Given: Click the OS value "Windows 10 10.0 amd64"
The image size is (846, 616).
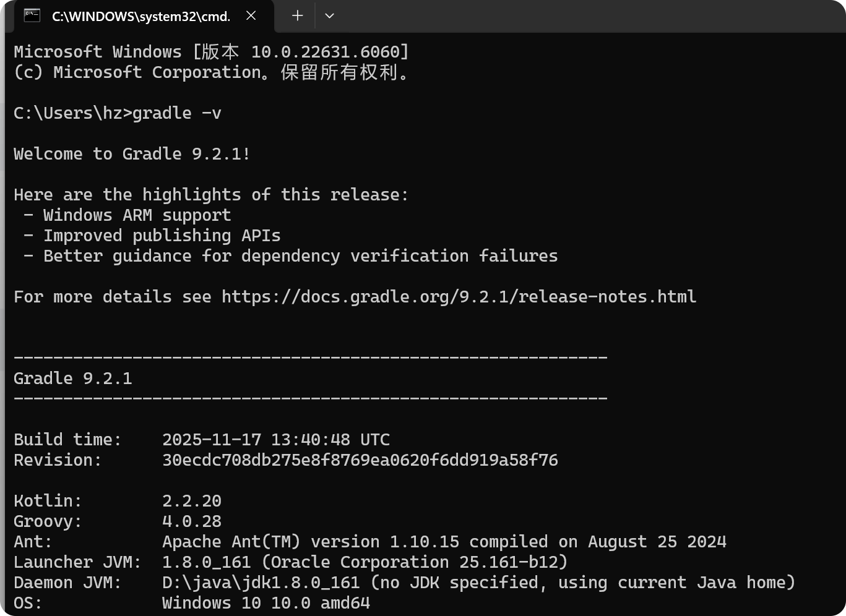Looking at the screenshot, I should (265, 603).
